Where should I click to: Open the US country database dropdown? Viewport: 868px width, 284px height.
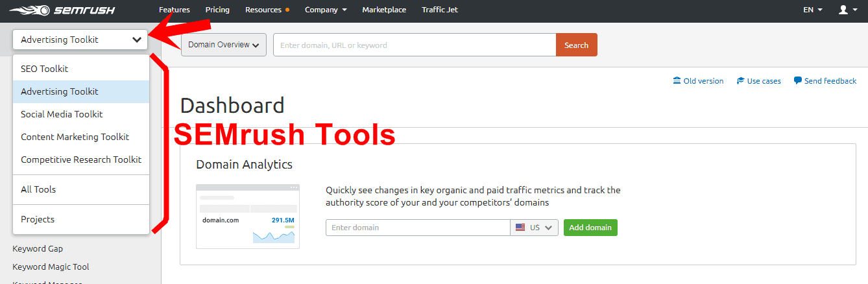(535, 228)
